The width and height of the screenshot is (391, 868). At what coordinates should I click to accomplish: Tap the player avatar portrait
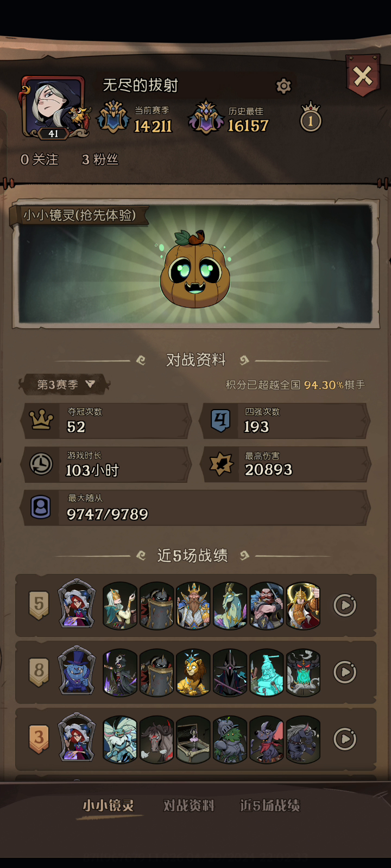coord(54,107)
